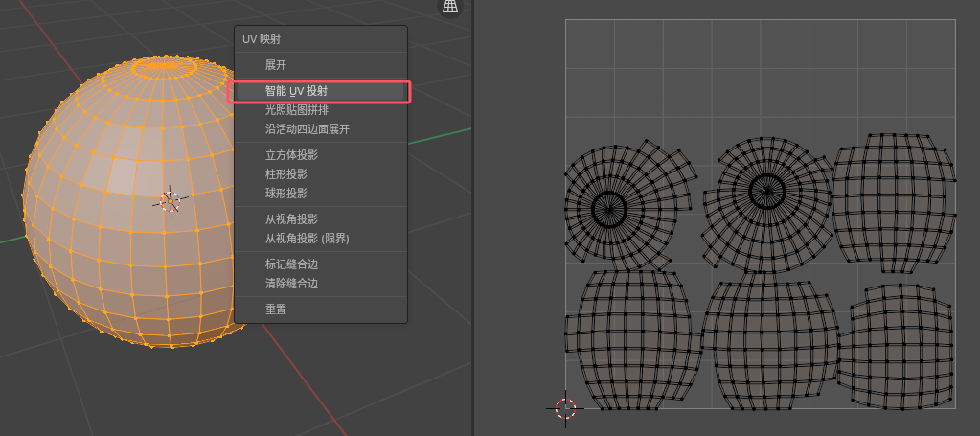This screenshot has width=980, height=436.
Task: Select 沿活动四边面展开 option
Action: pos(307,129)
